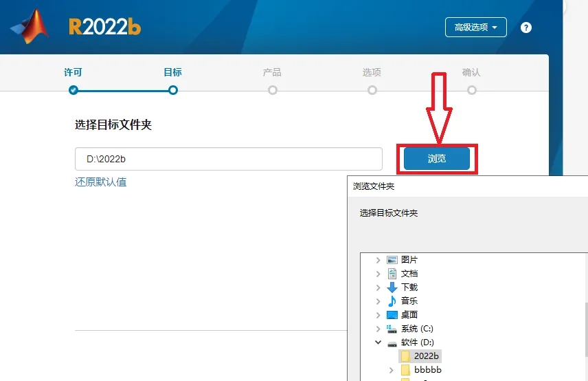Screen dimensions: 588x381
Task: Expand the bbbbb folder node
Action: (391, 370)
